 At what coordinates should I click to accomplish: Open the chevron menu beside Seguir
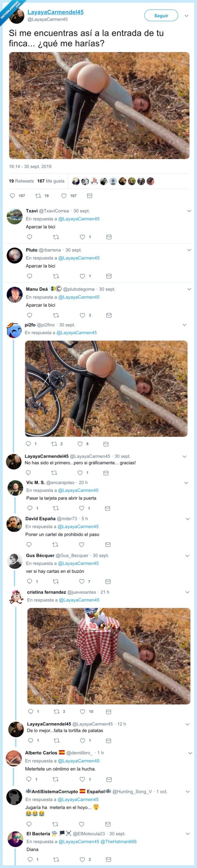point(187,16)
